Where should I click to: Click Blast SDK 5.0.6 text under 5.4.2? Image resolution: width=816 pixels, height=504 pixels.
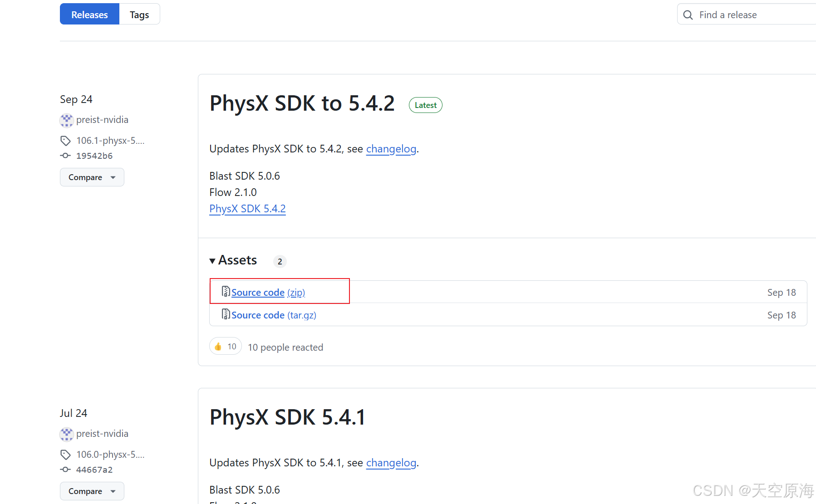click(245, 176)
